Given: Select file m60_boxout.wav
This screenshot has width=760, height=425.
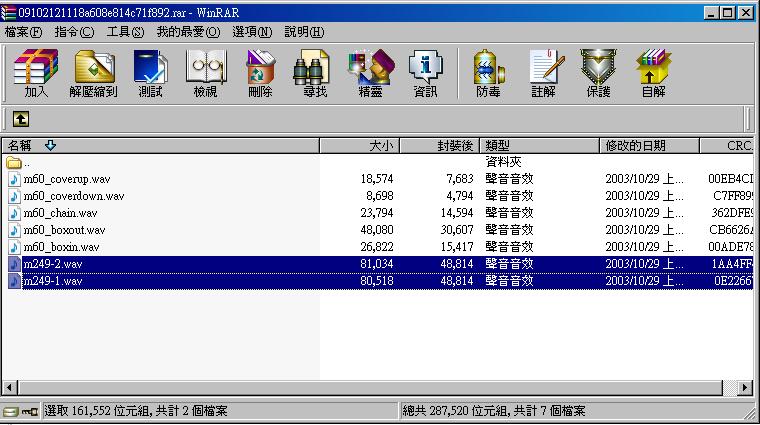Looking at the screenshot, I should 64,230.
